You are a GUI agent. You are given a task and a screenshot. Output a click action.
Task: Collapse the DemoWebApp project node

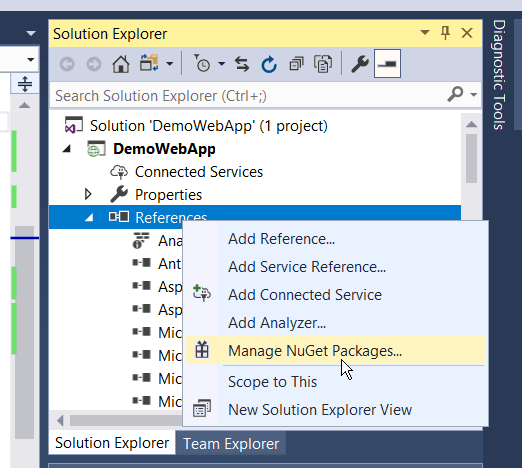(67, 149)
